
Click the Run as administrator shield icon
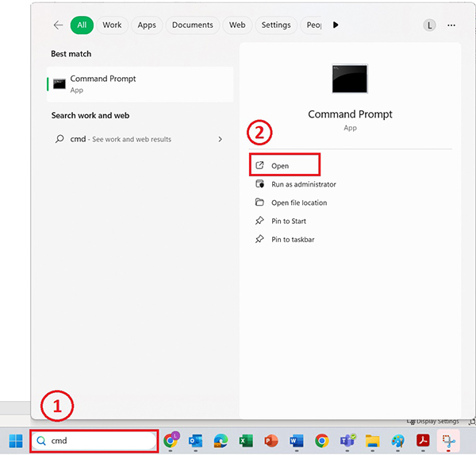259,184
